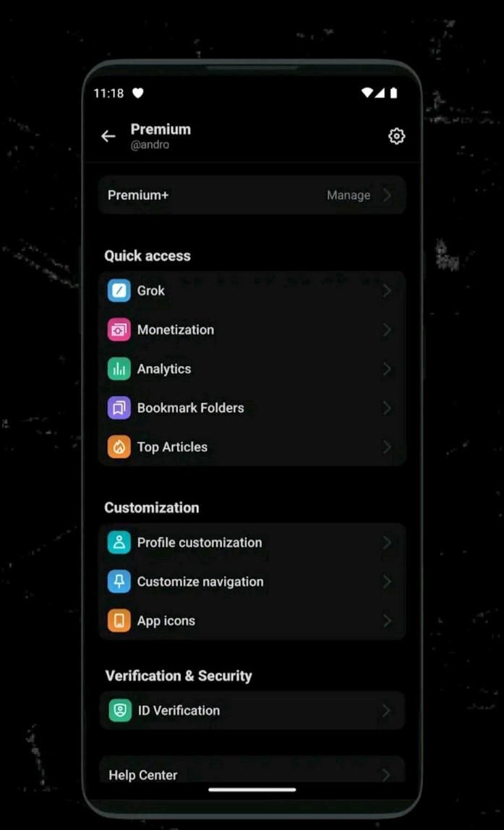Click Manage next to Premium+
The width and height of the screenshot is (504, 830).
tap(348, 195)
